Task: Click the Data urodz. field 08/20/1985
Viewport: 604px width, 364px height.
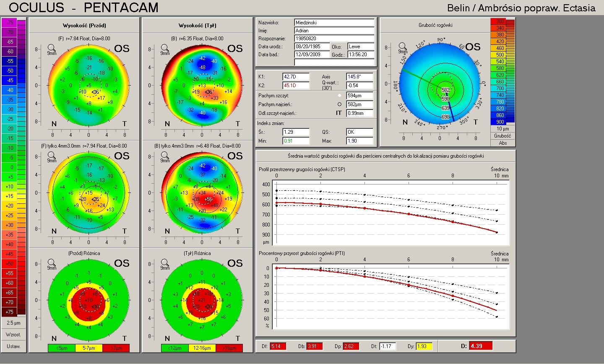Action: tap(312, 47)
